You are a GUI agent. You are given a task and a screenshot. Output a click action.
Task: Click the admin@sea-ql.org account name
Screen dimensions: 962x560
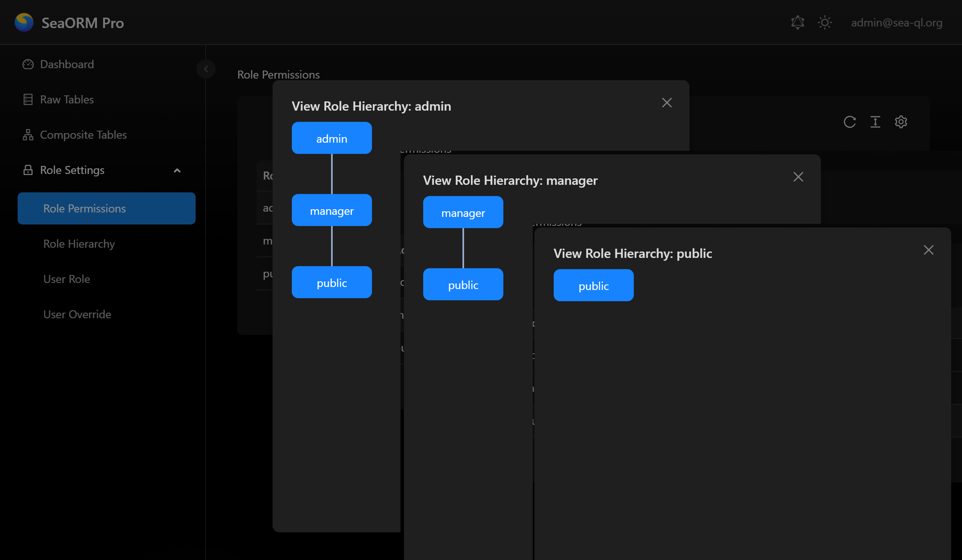click(896, 23)
